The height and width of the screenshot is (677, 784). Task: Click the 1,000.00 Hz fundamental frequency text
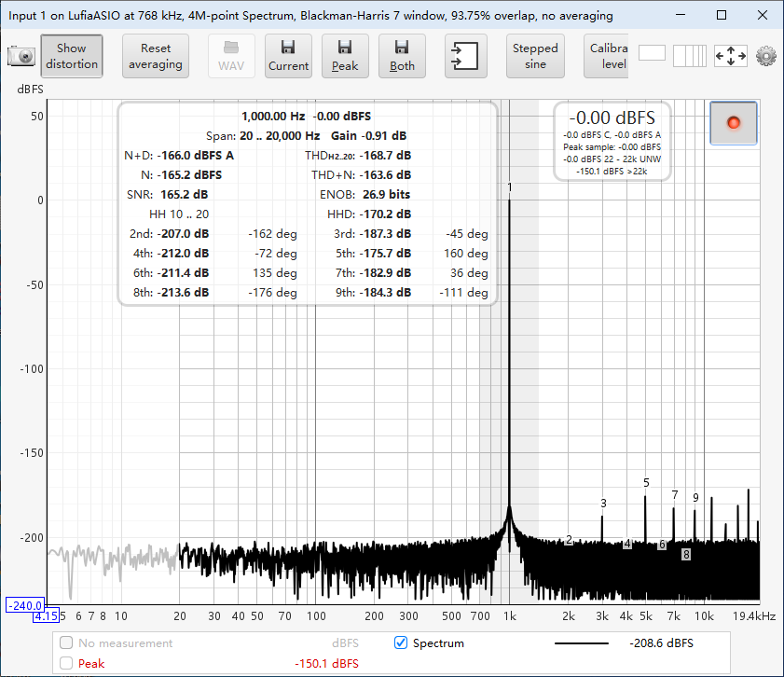[273, 117]
